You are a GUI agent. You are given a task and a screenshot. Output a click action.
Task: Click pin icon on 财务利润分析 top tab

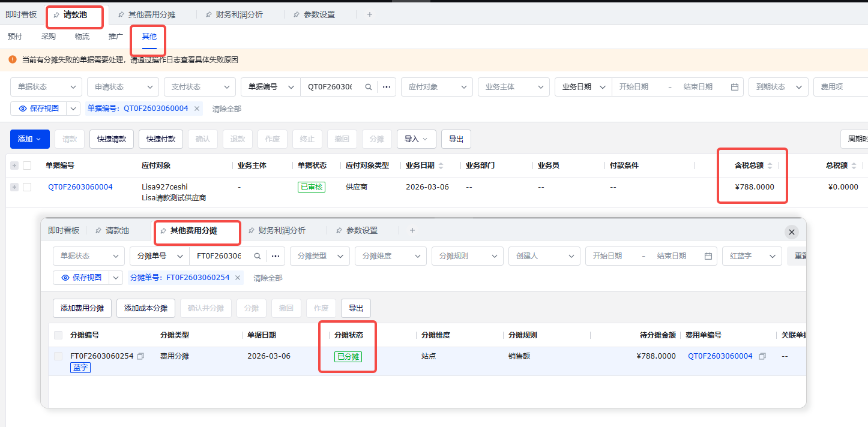(x=209, y=14)
